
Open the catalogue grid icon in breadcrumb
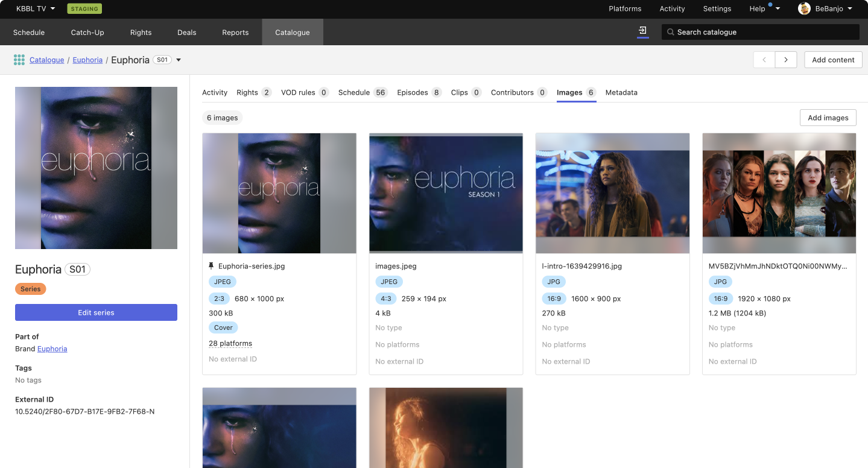19,60
